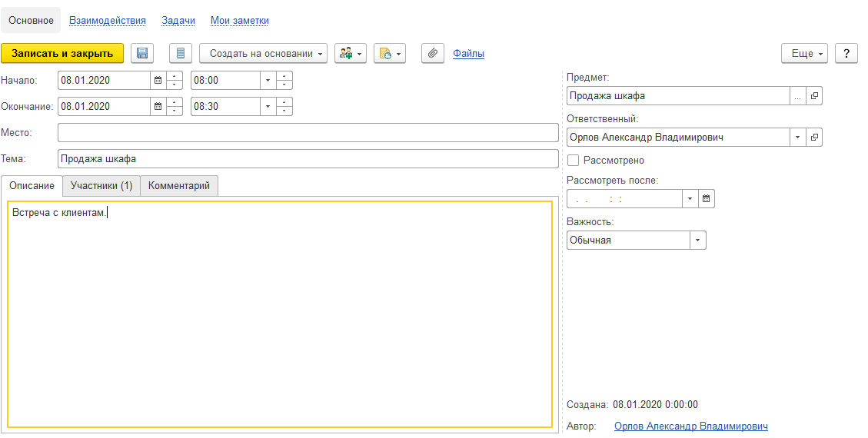Expand the Ответственный dropdown list
This screenshot has width=868, height=438.
(797, 138)
